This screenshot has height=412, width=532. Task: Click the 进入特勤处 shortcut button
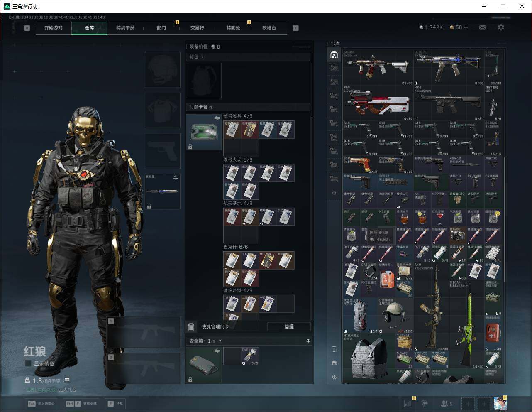(41, 404)
